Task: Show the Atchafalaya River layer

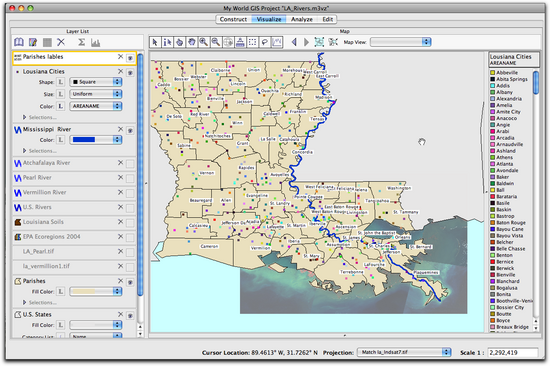Action: (x=130, y=164)
